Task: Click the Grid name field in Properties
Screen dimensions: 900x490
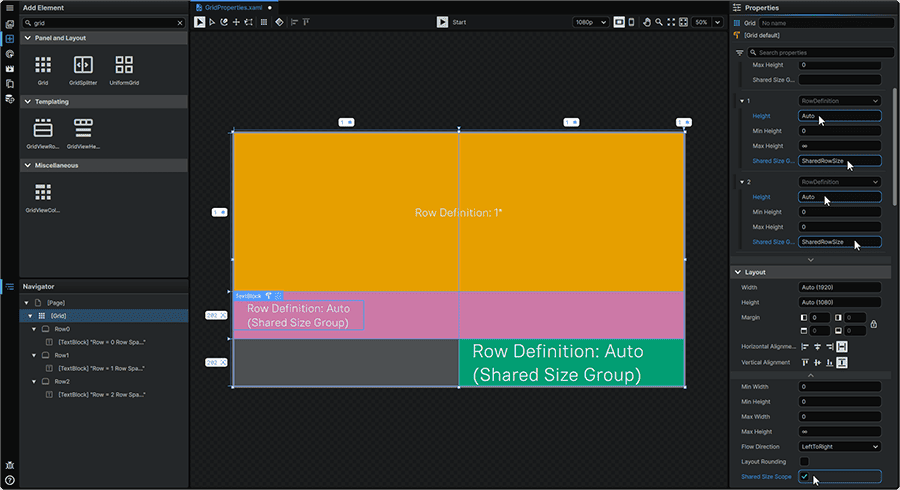Action: pos(826,23)
